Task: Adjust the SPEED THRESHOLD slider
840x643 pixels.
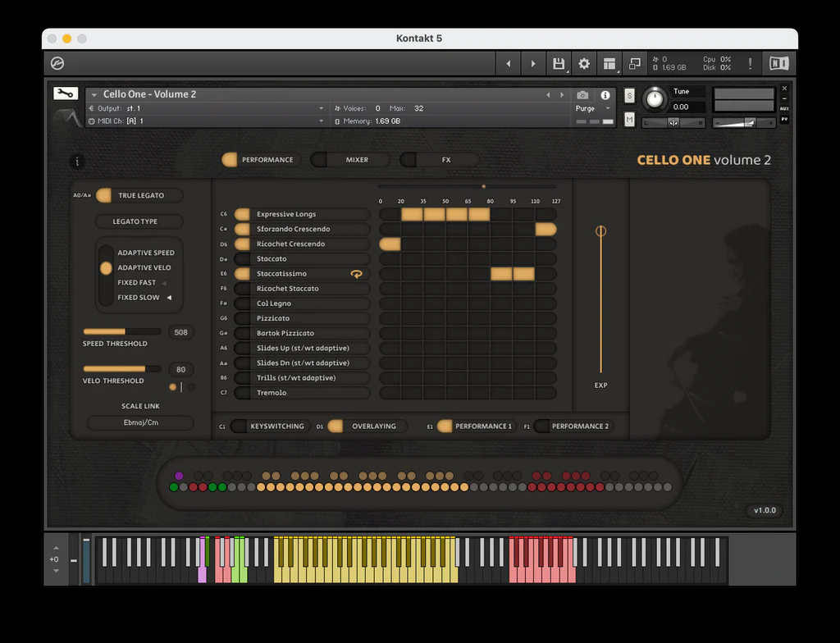Action: click(122, 331)
